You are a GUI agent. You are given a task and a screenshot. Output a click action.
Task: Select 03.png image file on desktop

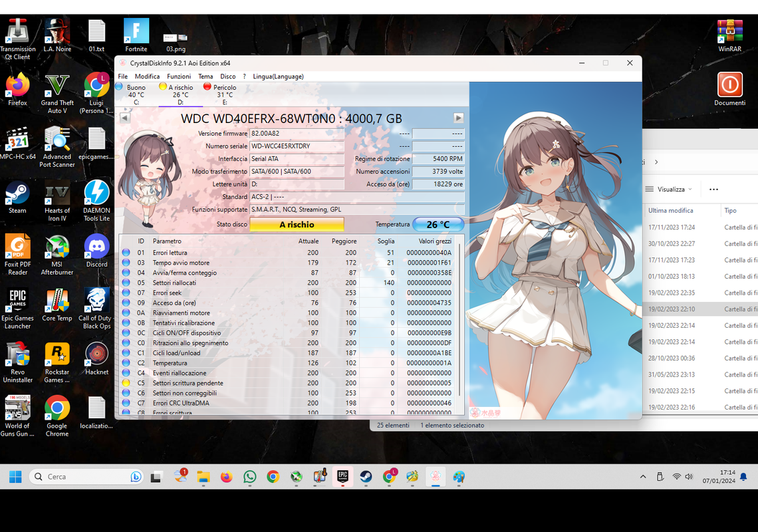(x=176, y=42)
